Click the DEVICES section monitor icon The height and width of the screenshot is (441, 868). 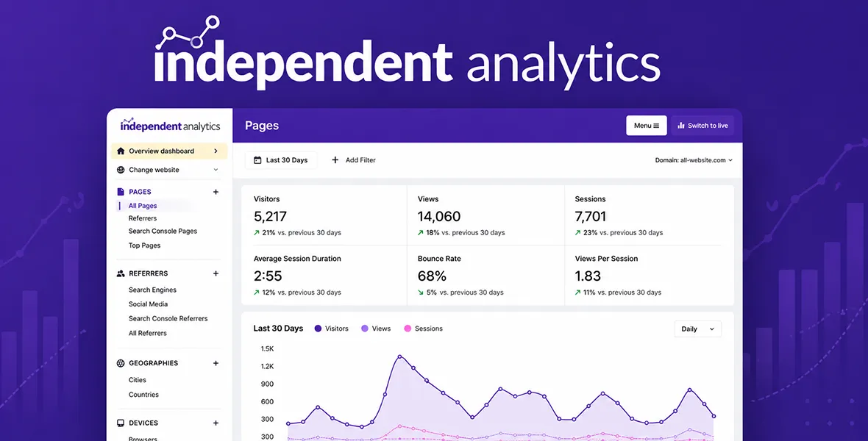point(121,423)
